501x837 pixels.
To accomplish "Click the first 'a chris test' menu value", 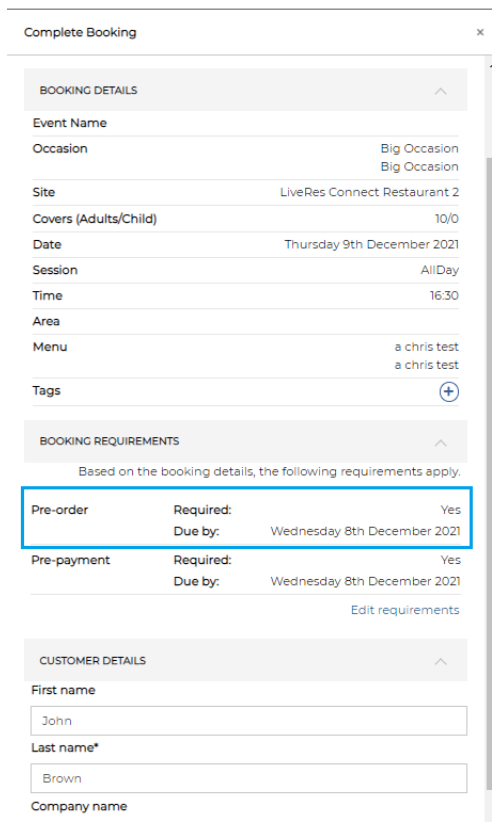I will pyautogui.click(x=426, y=347).
